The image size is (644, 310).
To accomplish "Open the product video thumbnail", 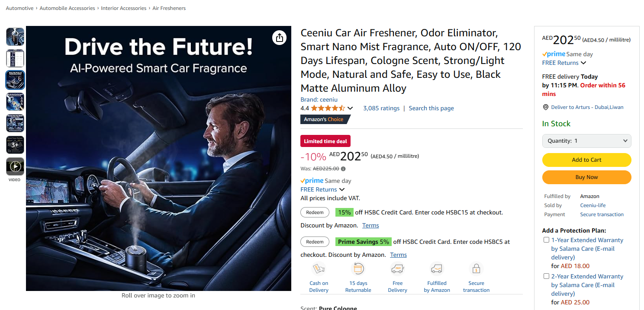I will point(15,166).
